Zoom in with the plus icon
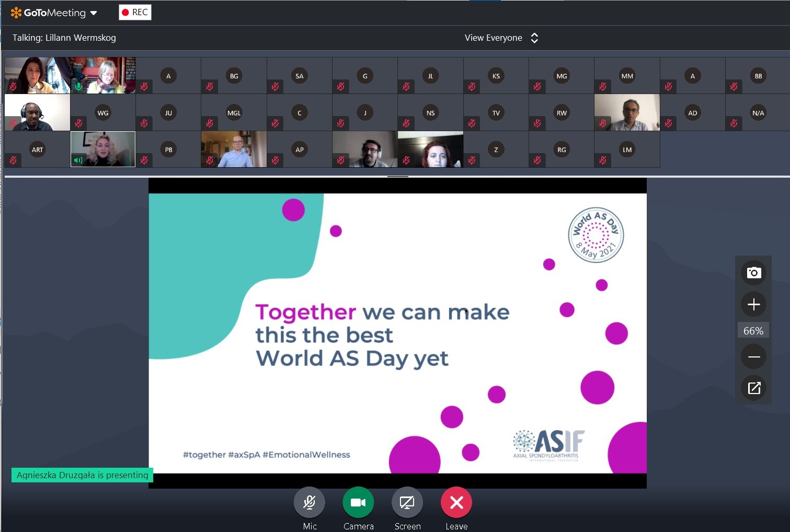Viewport: 790px width, 532px height. (x=753, y=304)
